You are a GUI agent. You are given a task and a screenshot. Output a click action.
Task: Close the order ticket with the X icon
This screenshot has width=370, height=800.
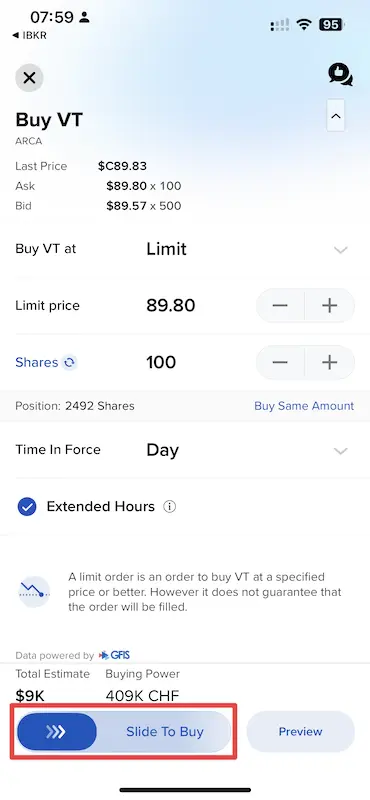pos(29,78)
